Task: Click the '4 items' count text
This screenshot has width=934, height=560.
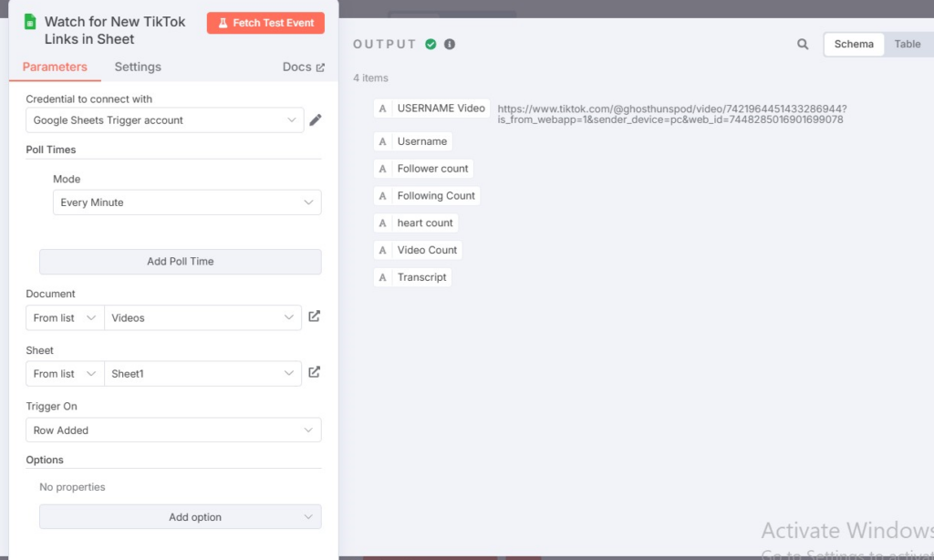Action: [x=370, y=78]
